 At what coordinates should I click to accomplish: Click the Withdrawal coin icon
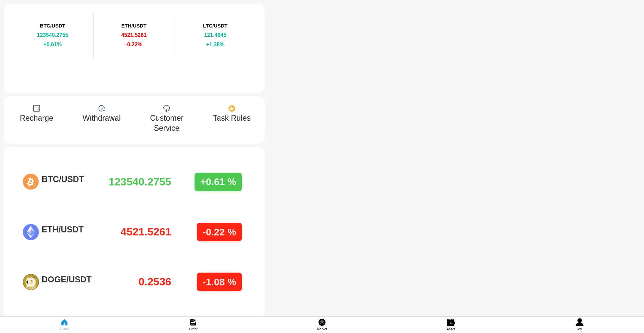point(102,108)
